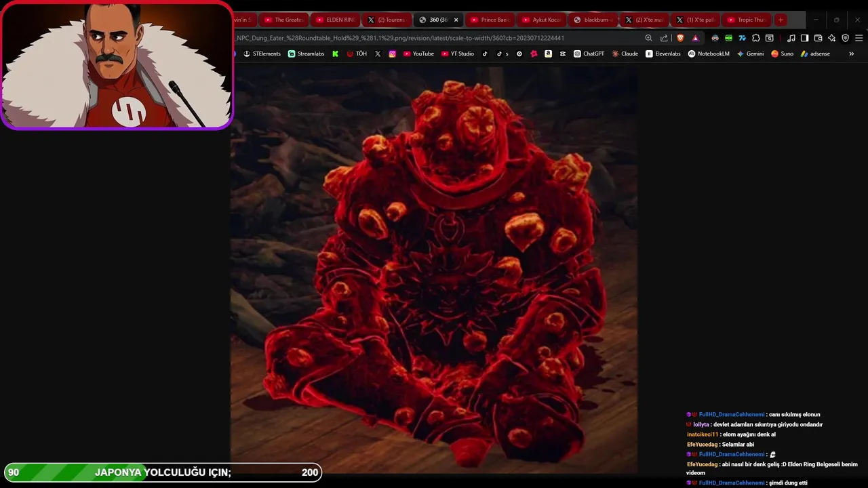Open the adsense bookmark
This screenshot has width=868, height=488.
815,54
